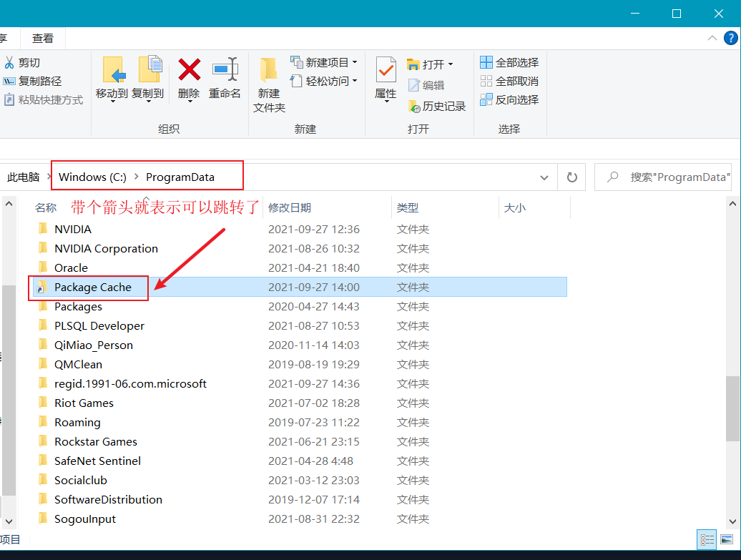Sort by Date modified (修改日期) column

click(x=290, y=208)
